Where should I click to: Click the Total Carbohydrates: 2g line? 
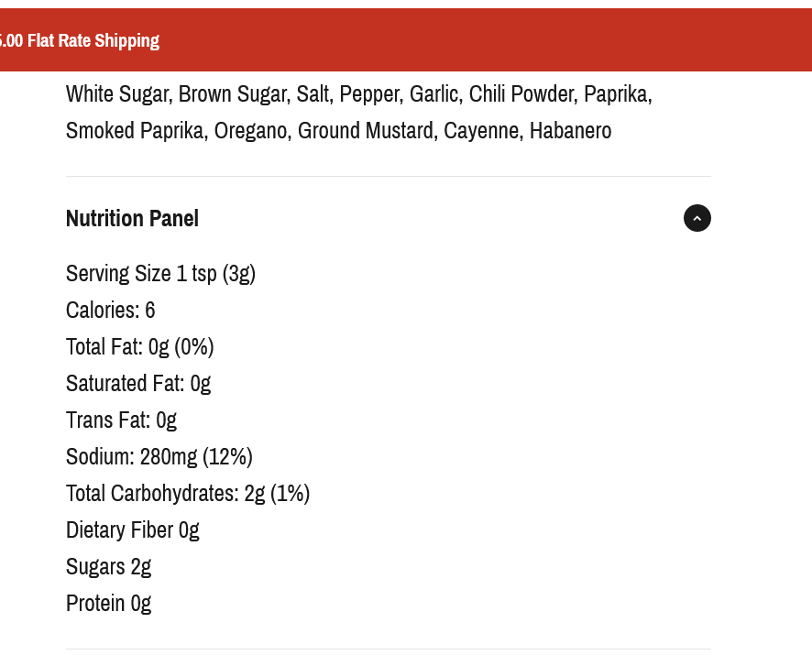point(188,493)
